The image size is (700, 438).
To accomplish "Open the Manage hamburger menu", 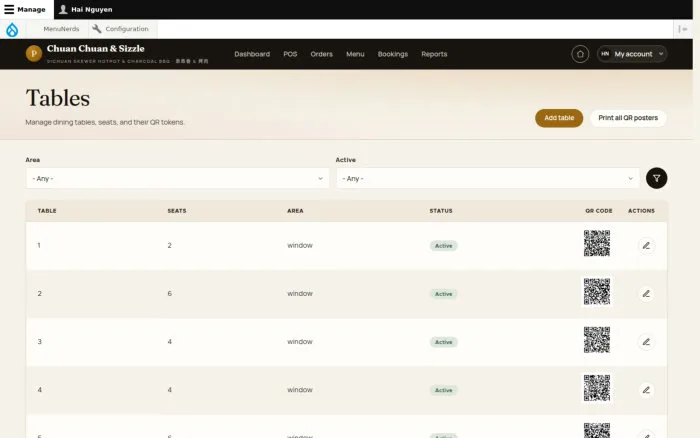I will pyautogui.click(x=9, y=9).
